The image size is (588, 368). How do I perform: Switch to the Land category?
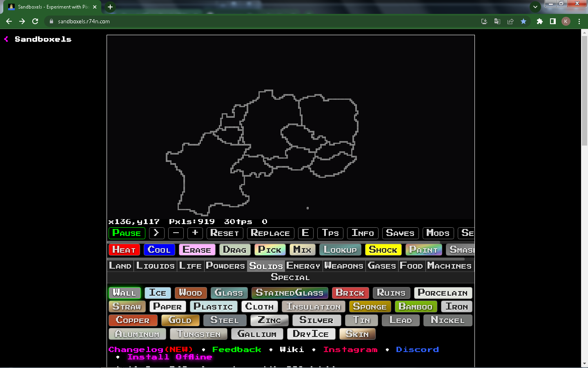[120, 266]
